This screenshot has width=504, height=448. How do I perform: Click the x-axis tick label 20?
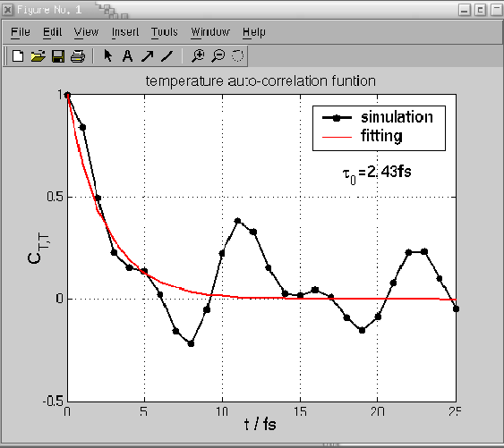click(378, 411)
